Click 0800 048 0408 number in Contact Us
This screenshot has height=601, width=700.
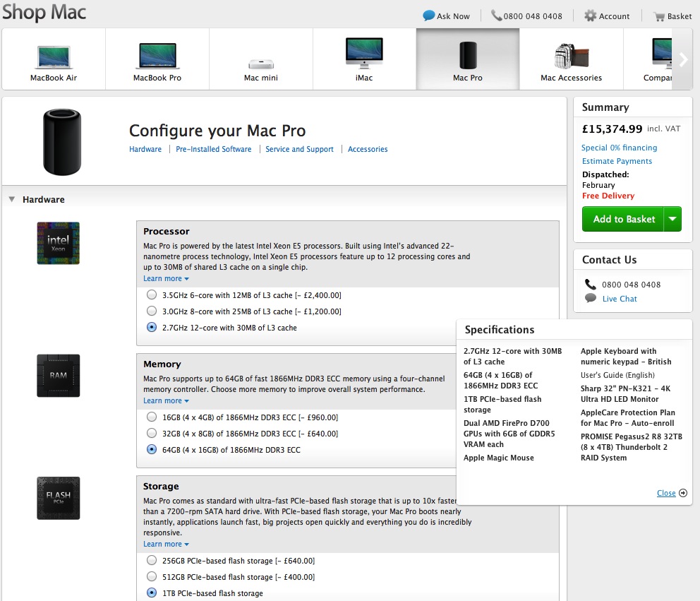[x=632, y=285]
